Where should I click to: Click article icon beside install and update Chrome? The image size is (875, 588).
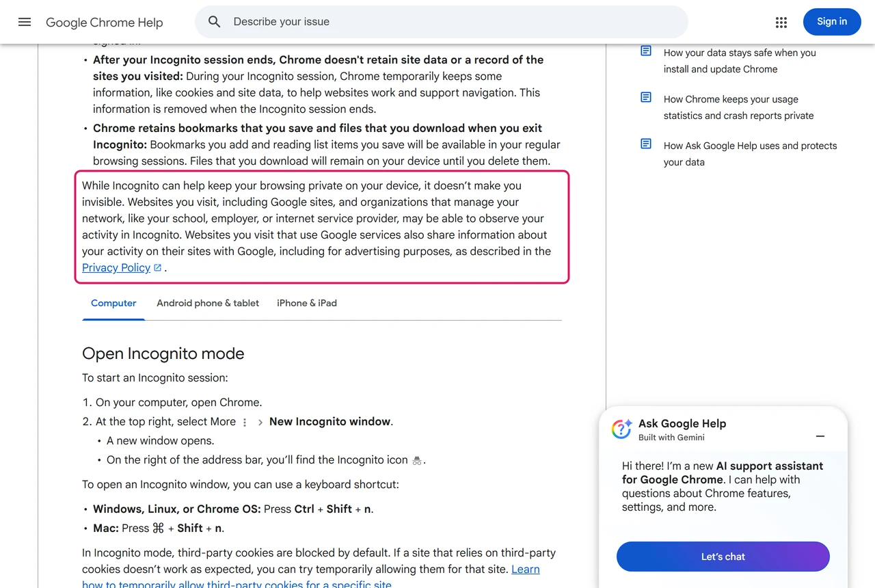point(646,51)
